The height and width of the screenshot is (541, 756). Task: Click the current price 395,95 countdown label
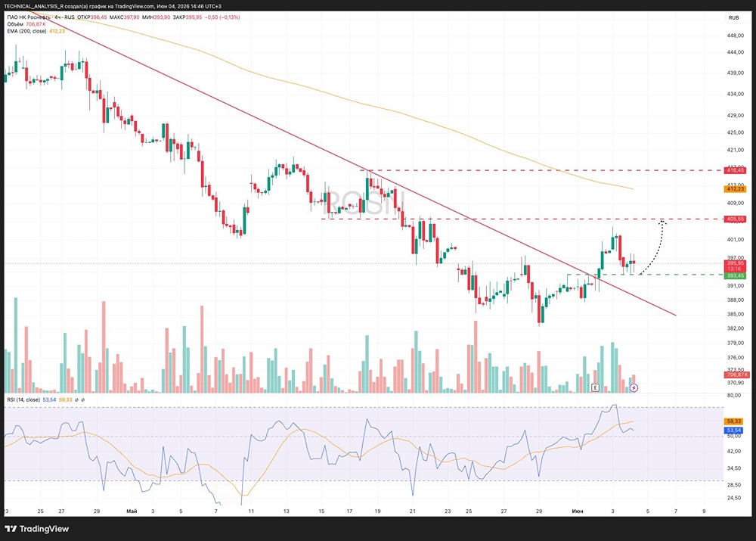735,266
